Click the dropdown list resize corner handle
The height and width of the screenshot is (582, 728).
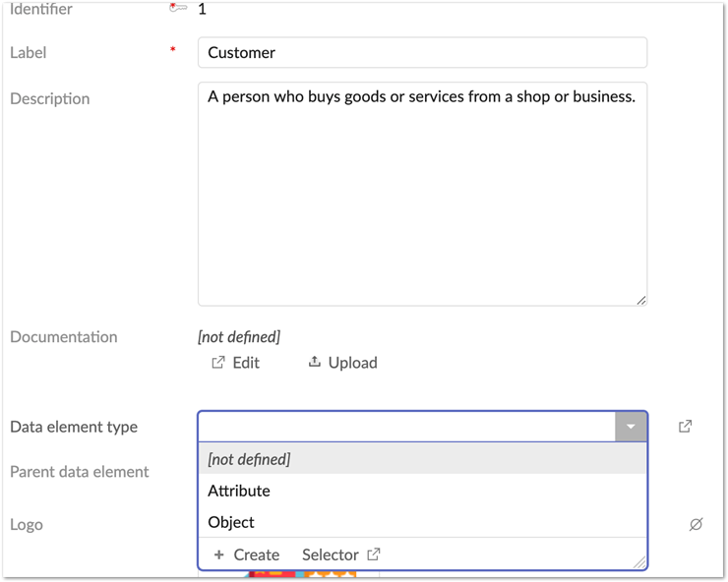coord(640,562)
